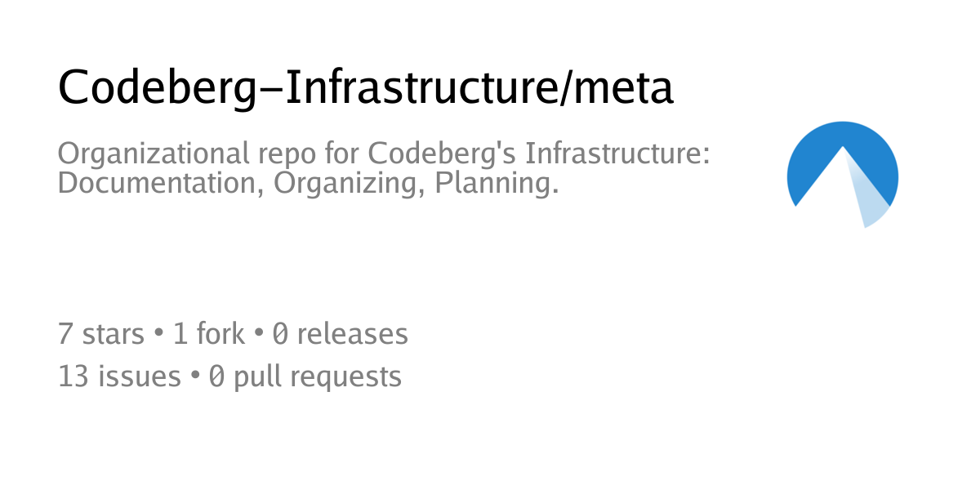Click the 'Codeberg-Infrastructure' owner name in title
The width and height of the screenshot is (980, 490).
tap(305, 87)
